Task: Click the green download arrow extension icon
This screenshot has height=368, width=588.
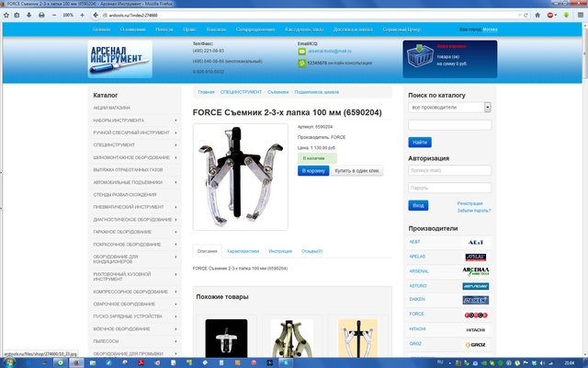Action: coord(566,15)
